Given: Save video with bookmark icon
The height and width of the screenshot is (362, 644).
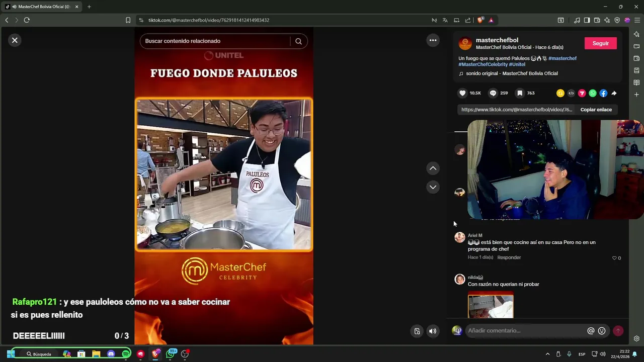Looking at the screenshot, I should 520,93.
